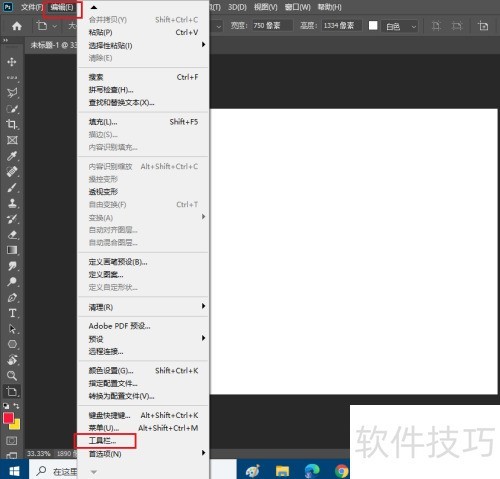Select the Clone Stamp tool
Image resolution: width=500 pixels, height=479 pixels.
(12, 203)
